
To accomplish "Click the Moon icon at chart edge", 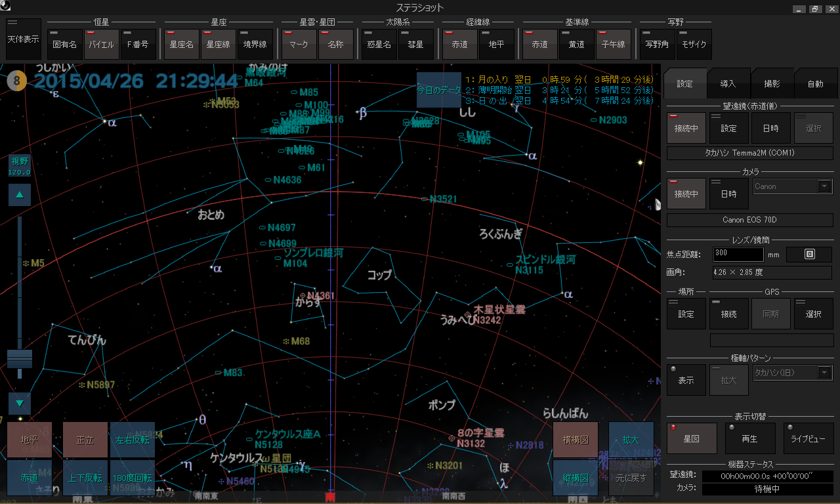I will click(657, 204).
